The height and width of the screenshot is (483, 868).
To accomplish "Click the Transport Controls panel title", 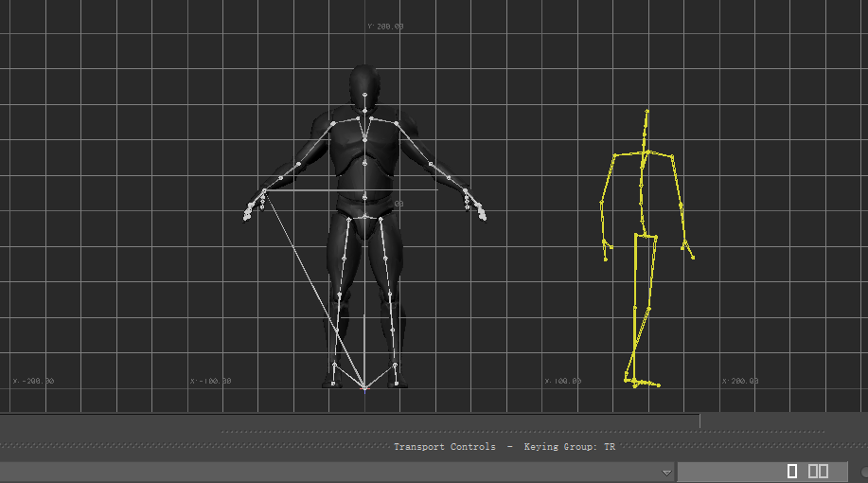I will click(x=444, y=447).
